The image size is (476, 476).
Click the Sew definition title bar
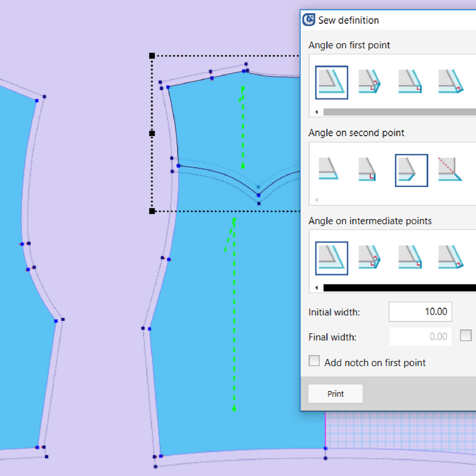389,20
